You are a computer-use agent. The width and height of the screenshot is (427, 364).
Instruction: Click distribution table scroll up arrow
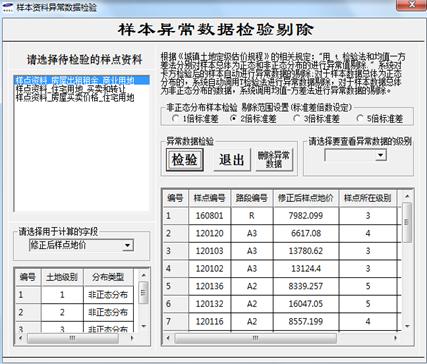144,275
